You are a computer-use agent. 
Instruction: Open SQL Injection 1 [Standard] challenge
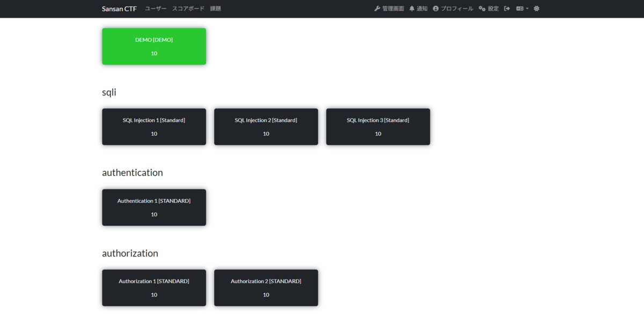pyautogui.click(x=154, y=127)
